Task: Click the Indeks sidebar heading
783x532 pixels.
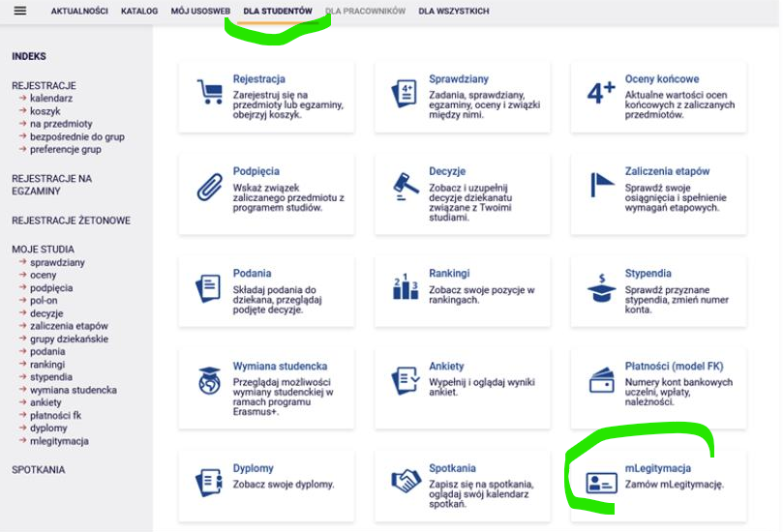Action: (x=29, y=57)
